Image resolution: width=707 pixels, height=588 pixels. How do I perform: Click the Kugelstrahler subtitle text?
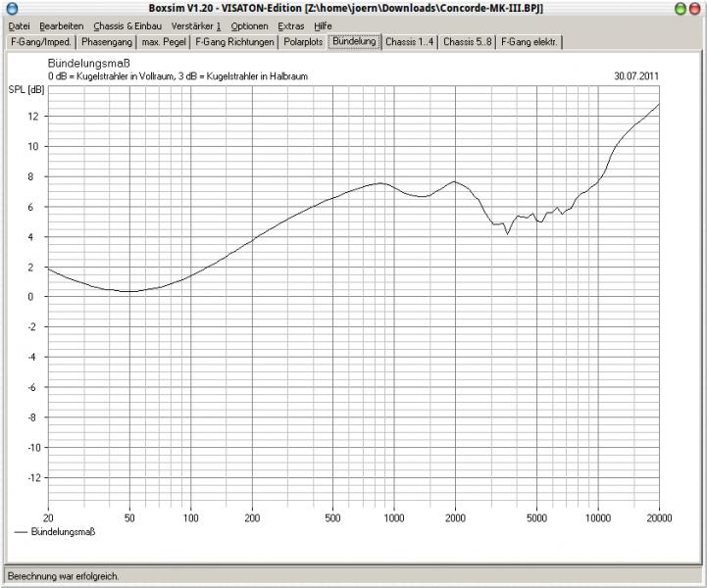pyautogui.click(x=177, y=76)
